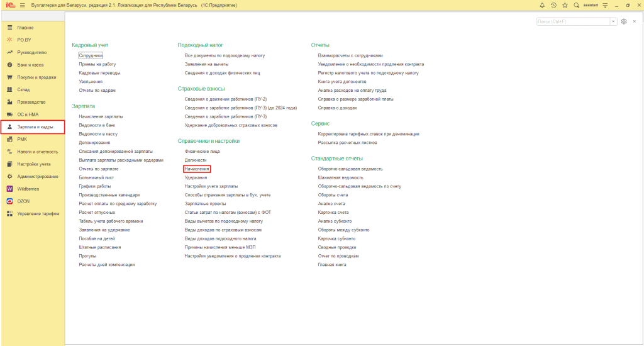Click the magnifier search icon in title bar
Screen dimensions: 644x346
(576, 5)
